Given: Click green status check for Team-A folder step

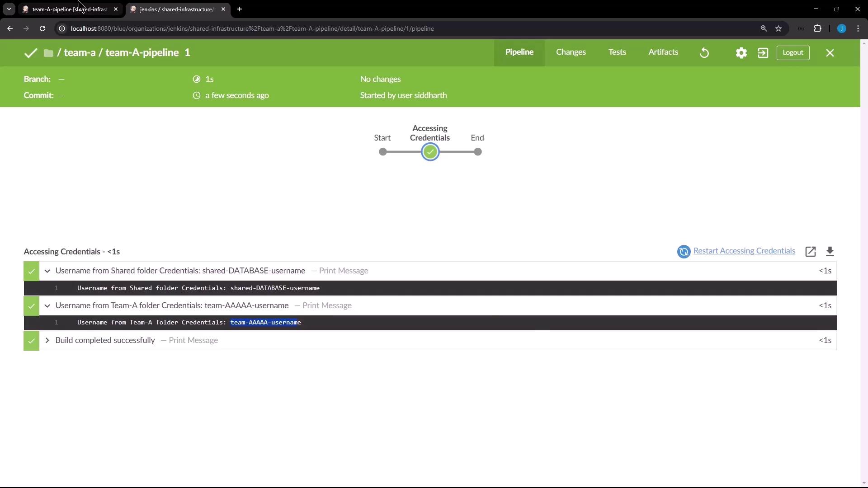Looking at the screenshot, I should 31,306.
